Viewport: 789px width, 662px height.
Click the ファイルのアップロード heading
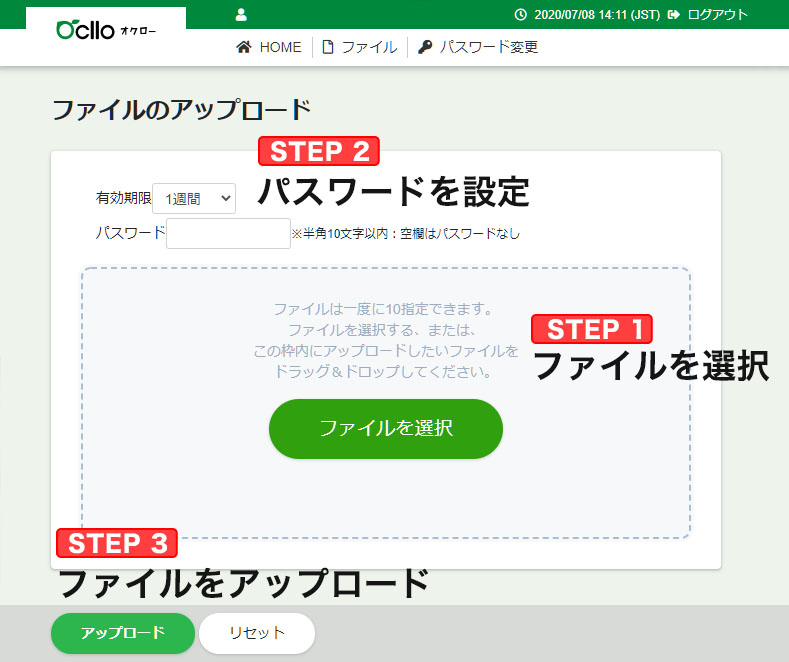pyautogui.click(x=182, y=110)
